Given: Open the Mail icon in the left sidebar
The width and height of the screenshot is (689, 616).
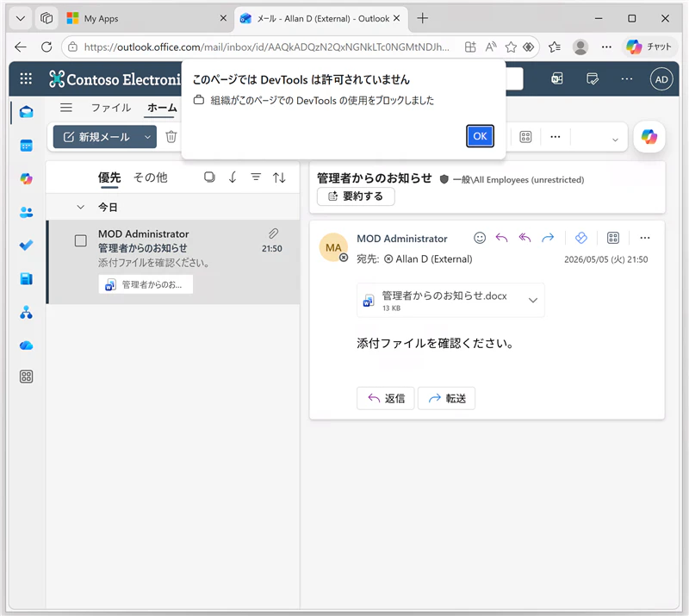Looking at the screenshot, I should tap(27, 112).
